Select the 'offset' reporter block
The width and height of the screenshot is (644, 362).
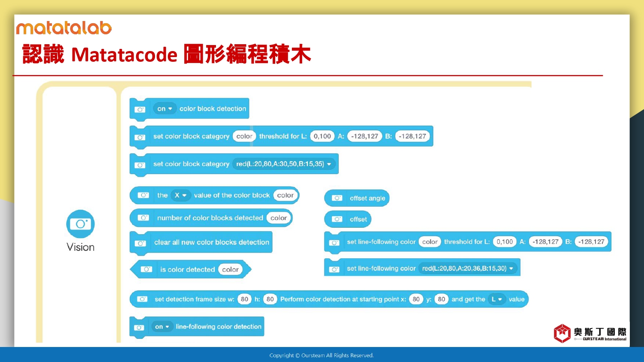click(348, 219)
